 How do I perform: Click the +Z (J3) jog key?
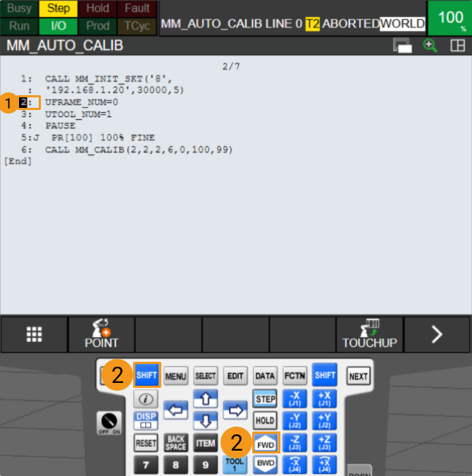point(325,443)
